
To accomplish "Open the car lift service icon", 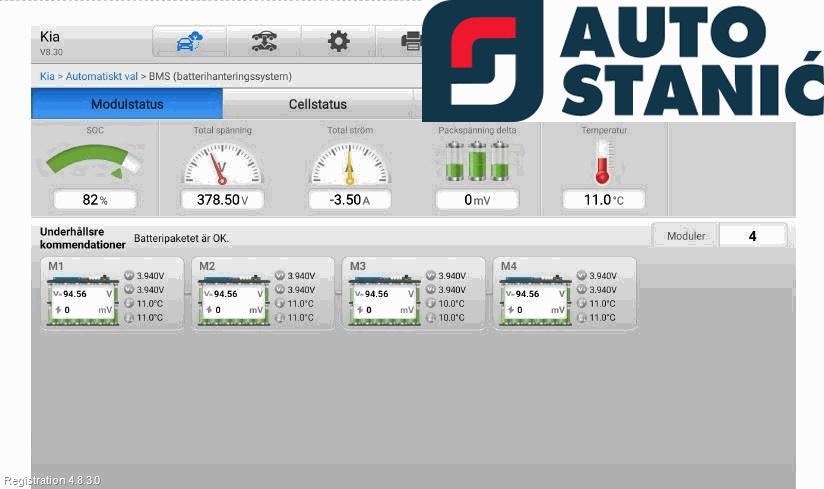I will [264, 41].
